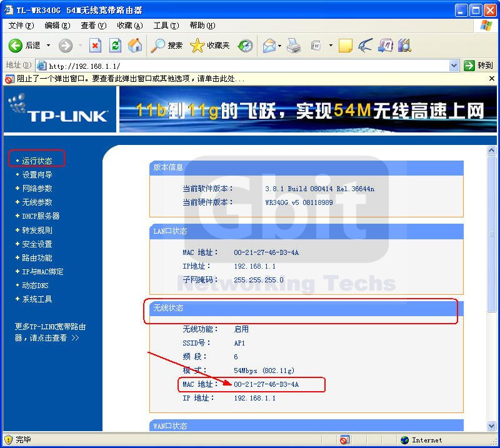Screen dimensions: 500x448
Task: Click the scrollbar down arrow in the content frame
Action: (491, 426)
